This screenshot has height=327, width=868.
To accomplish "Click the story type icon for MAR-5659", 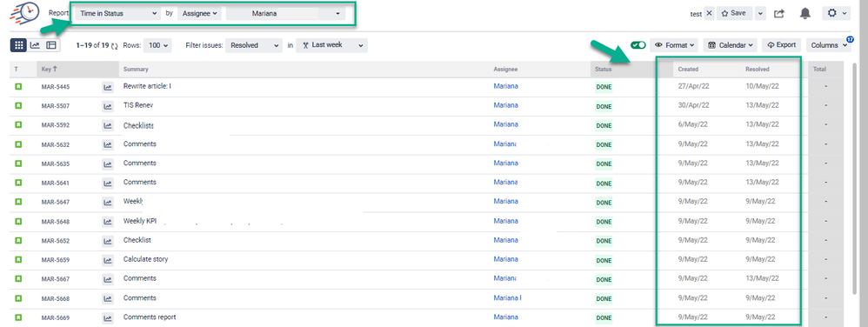I will click(x=18, y=259).
